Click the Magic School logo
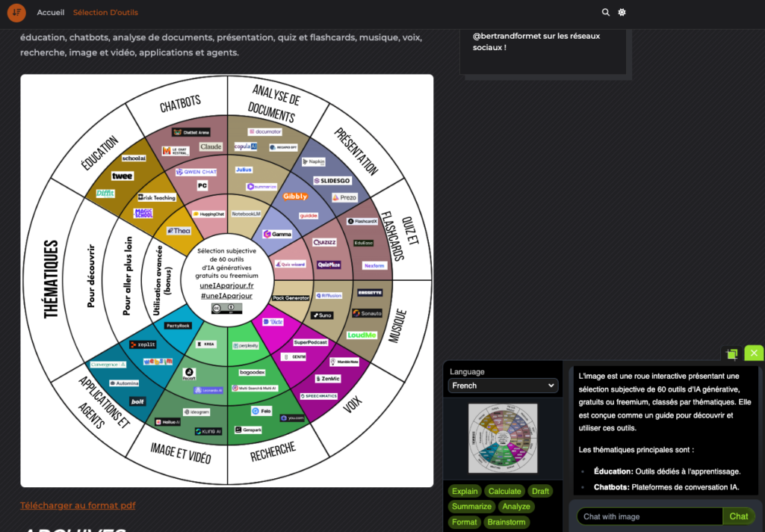Image resolution: width=765 pixels, height=532 pixels. tap(143, 213)
